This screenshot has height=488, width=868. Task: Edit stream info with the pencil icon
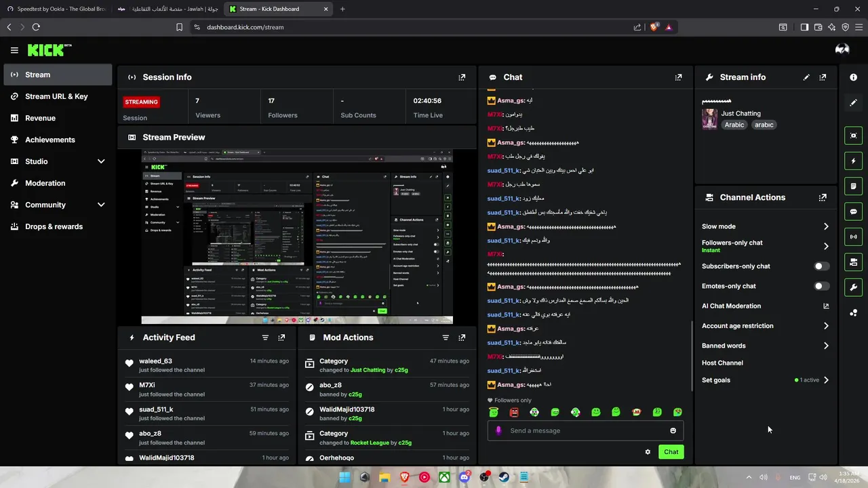(806, 77)
